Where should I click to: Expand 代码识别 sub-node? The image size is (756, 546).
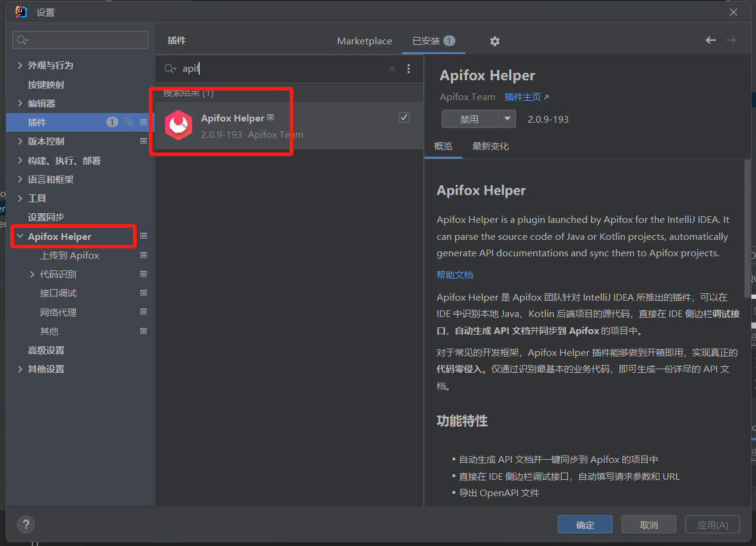(x=32, y=274)
